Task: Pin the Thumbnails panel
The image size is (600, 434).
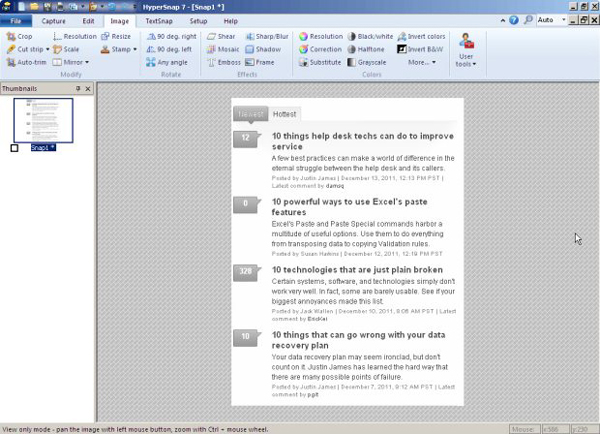Action: (x=78, y=89)
